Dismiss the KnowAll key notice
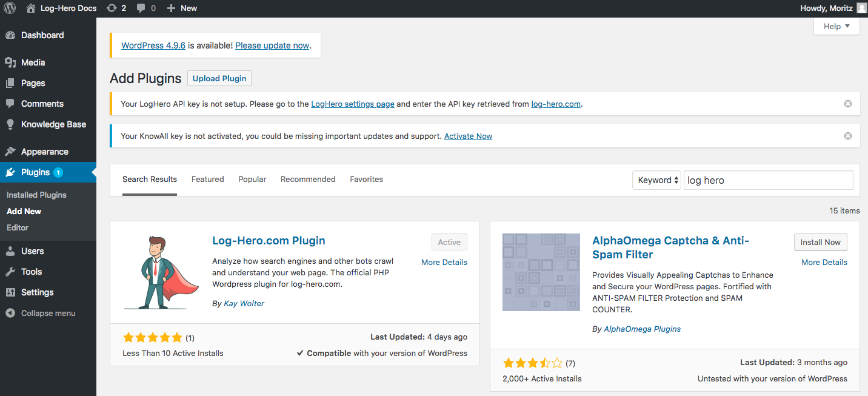Screen dimensions: 868x396 click(848, 136)
